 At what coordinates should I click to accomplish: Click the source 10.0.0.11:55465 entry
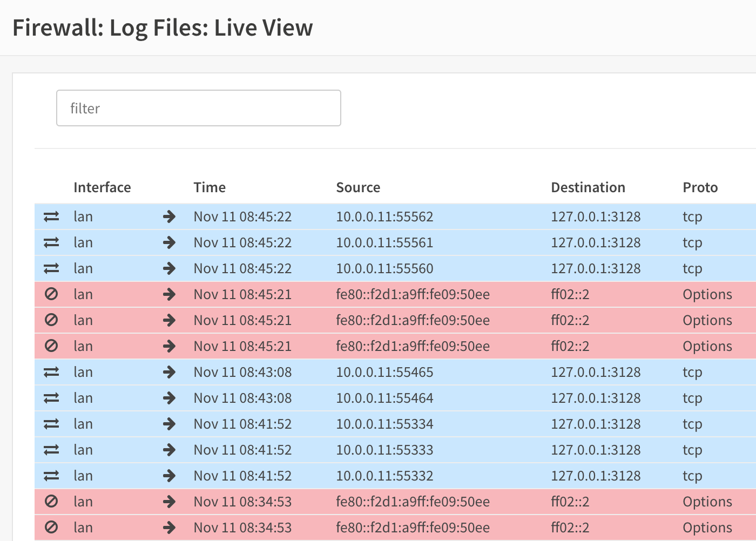(x=384, y=372)
